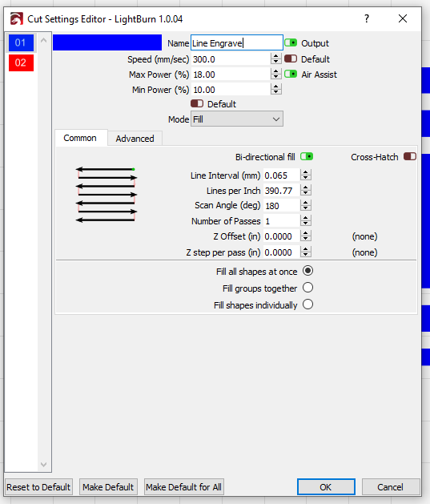
Task: Open the Common tab
Action: click(x=80, y=138)
